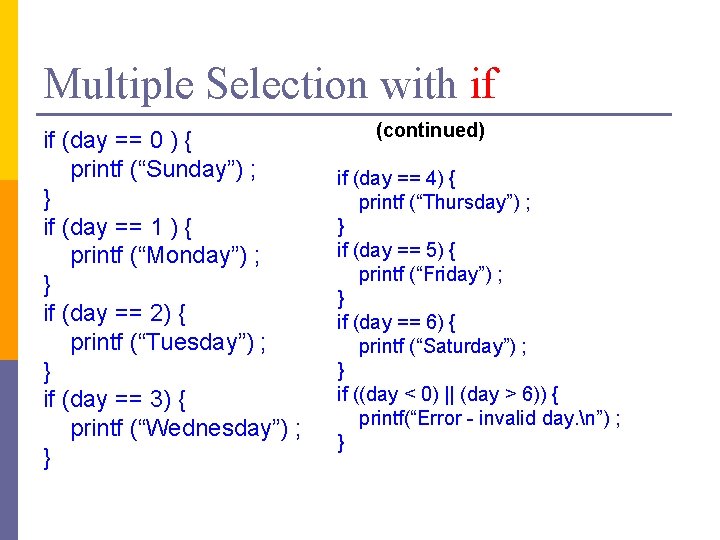Select the printf "Tuesday" statement
Viewport: 720px width, 540px height.
click(x=168, y=342)
